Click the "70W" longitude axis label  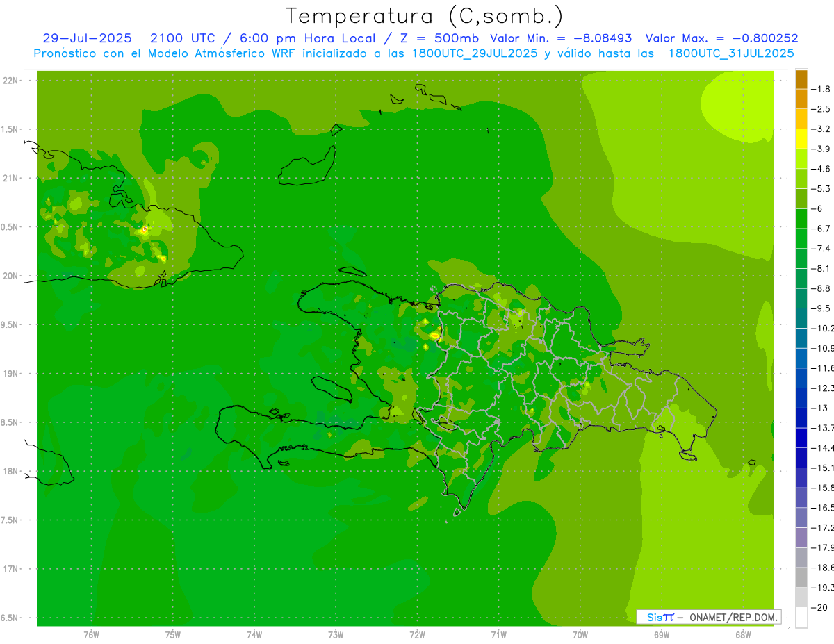coord(580,634)
